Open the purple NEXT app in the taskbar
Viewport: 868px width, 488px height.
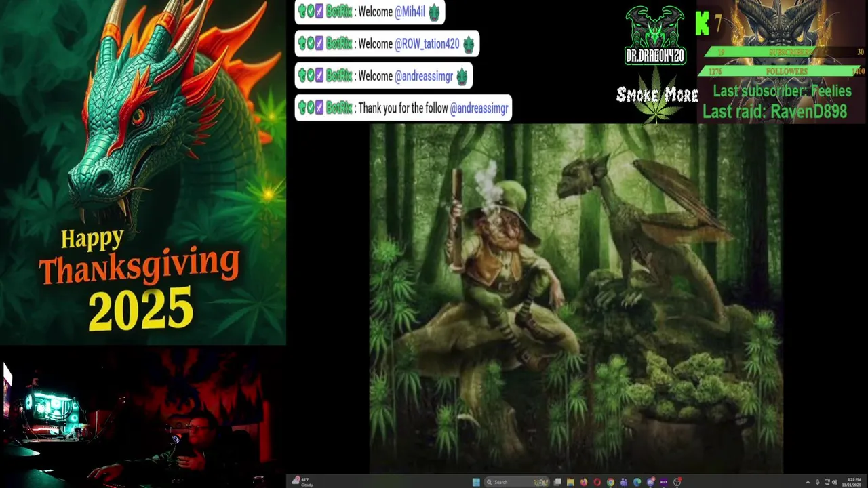664,482
